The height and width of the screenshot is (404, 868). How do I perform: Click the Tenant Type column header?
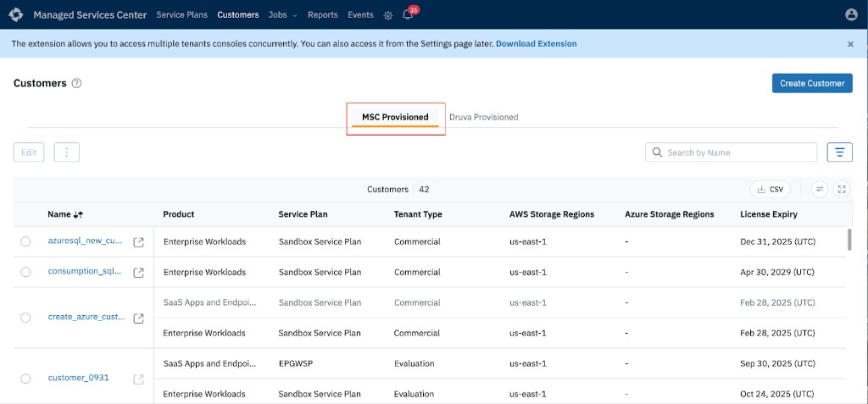[418, 214]
